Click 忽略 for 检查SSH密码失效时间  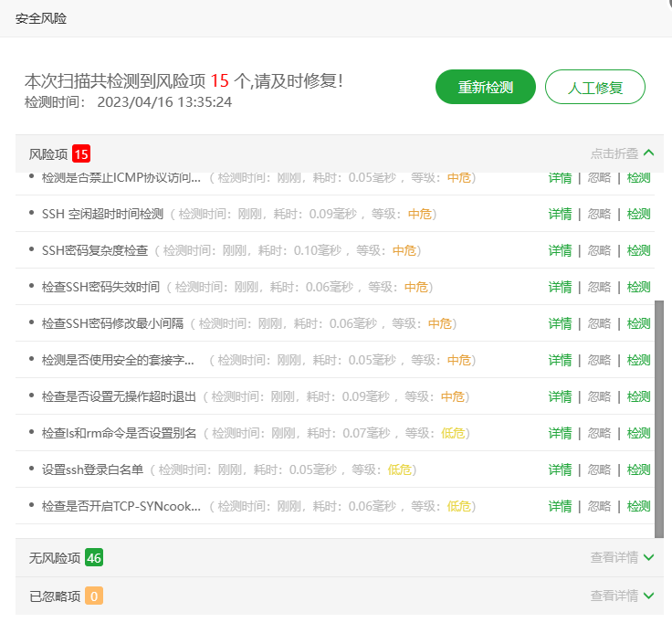pos(599,287)
